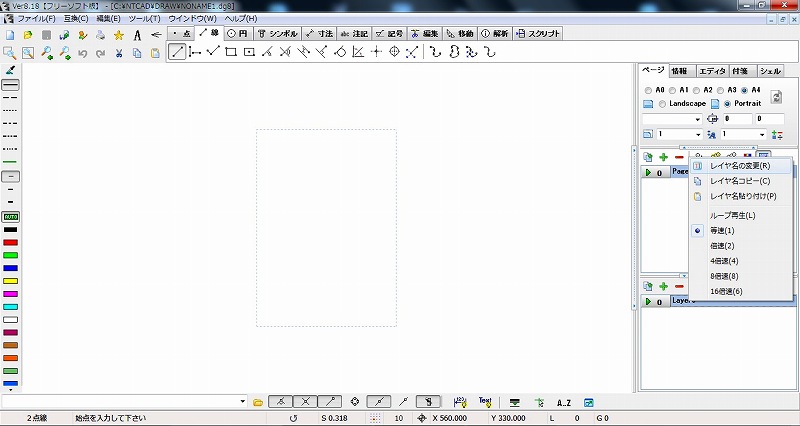Click the yellow star icon in toolbar
Viewport: 800px width, 426px height.
click(118, 34)
